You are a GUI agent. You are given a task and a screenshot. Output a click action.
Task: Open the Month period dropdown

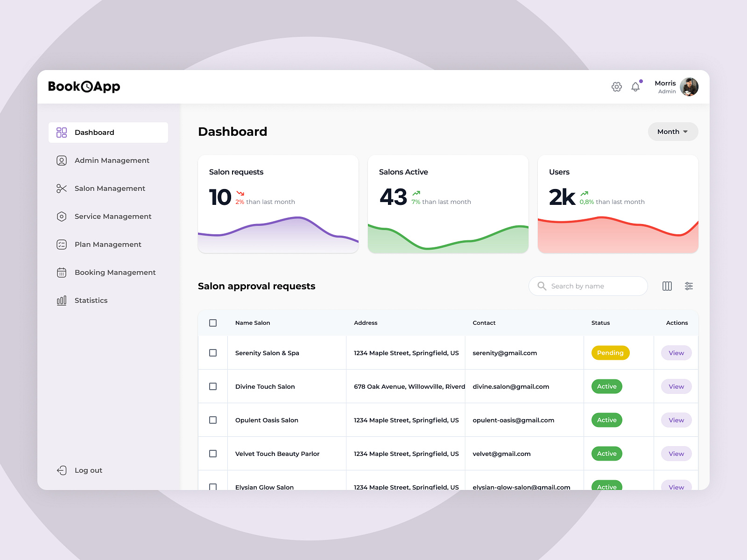pyautogui.click(x=672, y=132)
